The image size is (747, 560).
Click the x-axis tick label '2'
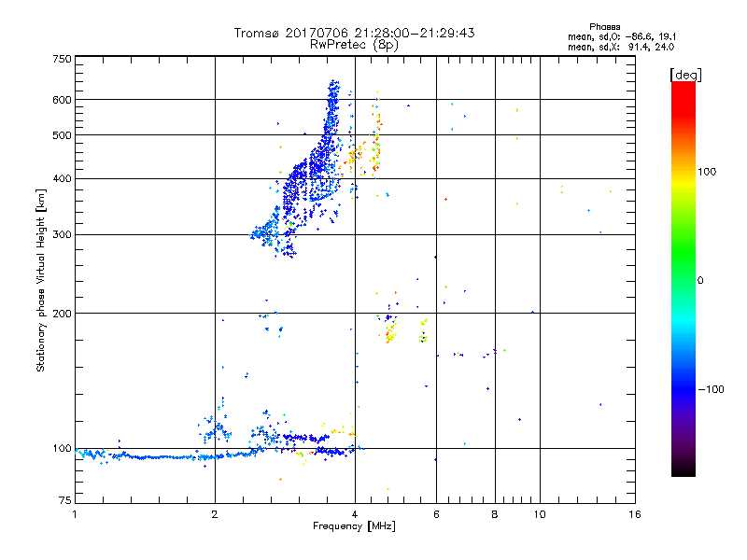[215, 514]
